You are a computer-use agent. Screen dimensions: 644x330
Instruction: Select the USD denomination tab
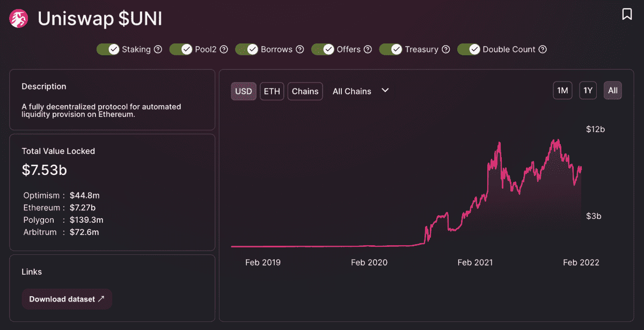tap(244, 91)
